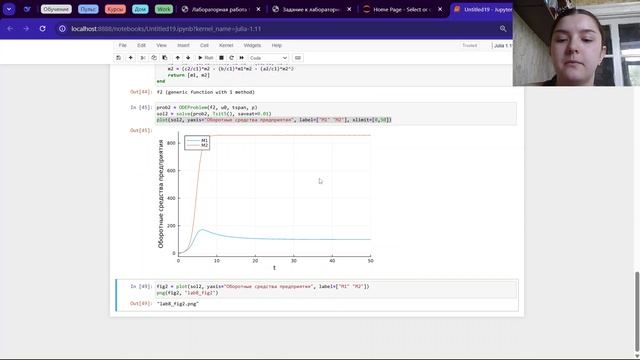Move selected cell up arrow
Image resolution: width=640 pixels, height=360 pixels.
(178, 58)
